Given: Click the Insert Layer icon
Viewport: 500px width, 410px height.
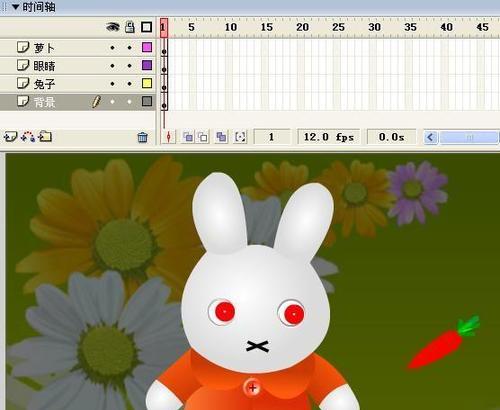Looking at the screenshot, I should (x=10, y=137).
